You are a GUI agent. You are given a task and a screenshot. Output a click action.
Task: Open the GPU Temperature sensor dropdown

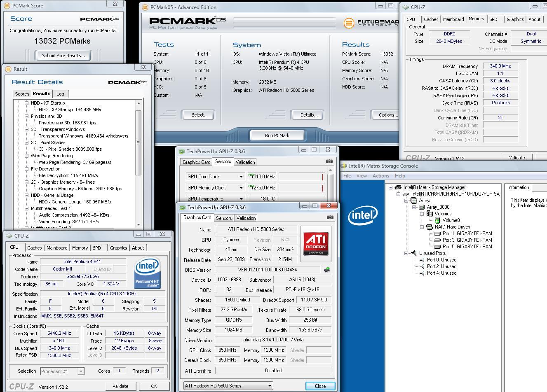click(241, 198)
